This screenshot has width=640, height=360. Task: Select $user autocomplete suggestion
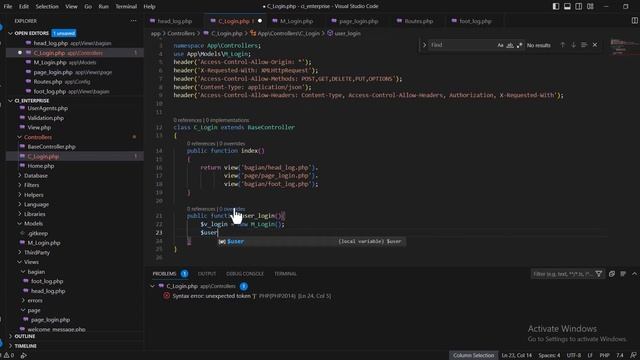point(311,241)
